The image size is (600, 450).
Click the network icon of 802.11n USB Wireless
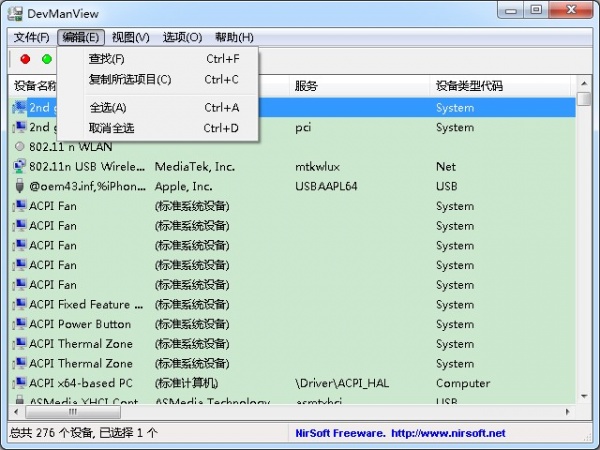coord(19,167)
